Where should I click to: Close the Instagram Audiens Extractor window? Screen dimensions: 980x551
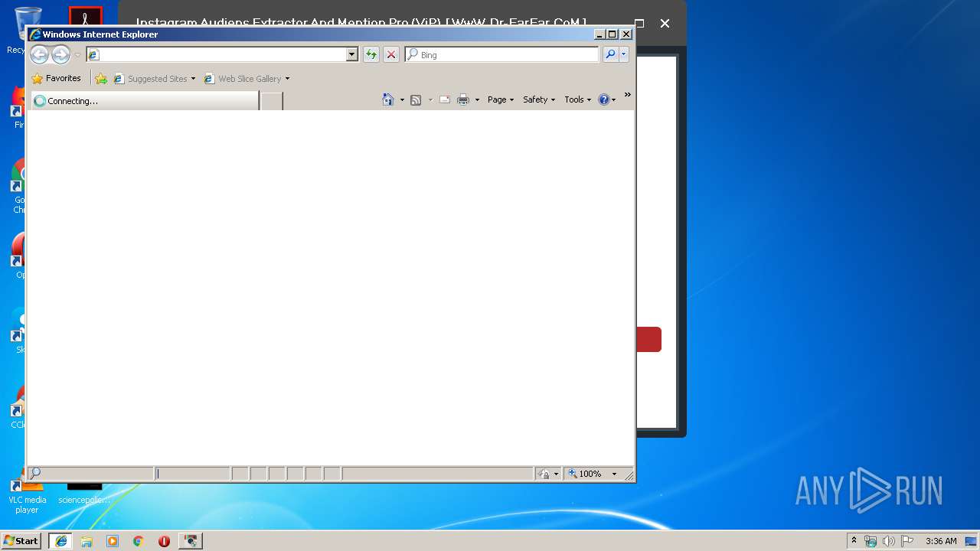(665, 23)
